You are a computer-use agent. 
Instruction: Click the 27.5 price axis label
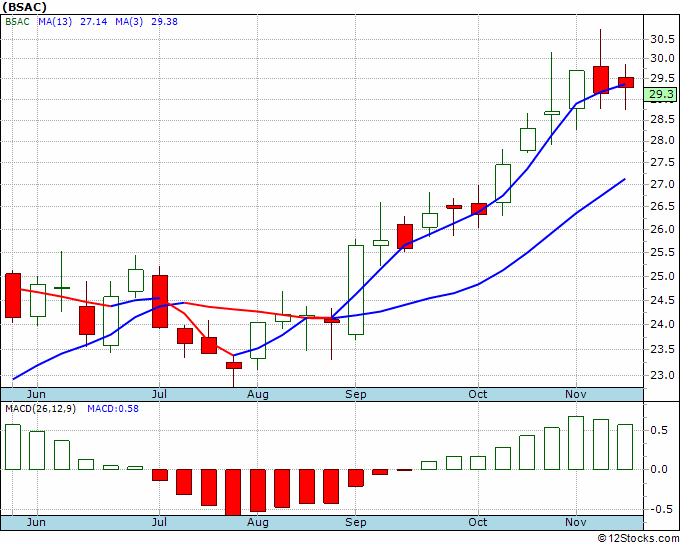pyautogui.click(x=662, y=162)
